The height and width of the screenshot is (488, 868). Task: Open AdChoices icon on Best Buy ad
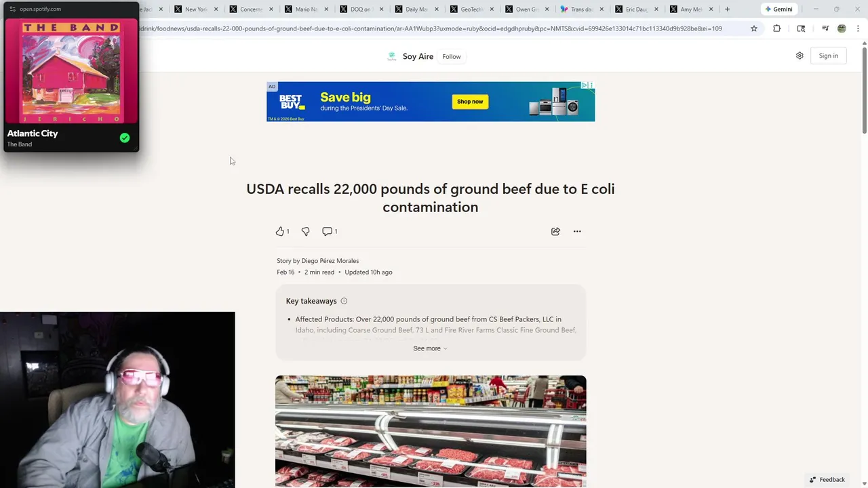click(x=584, y=85)
